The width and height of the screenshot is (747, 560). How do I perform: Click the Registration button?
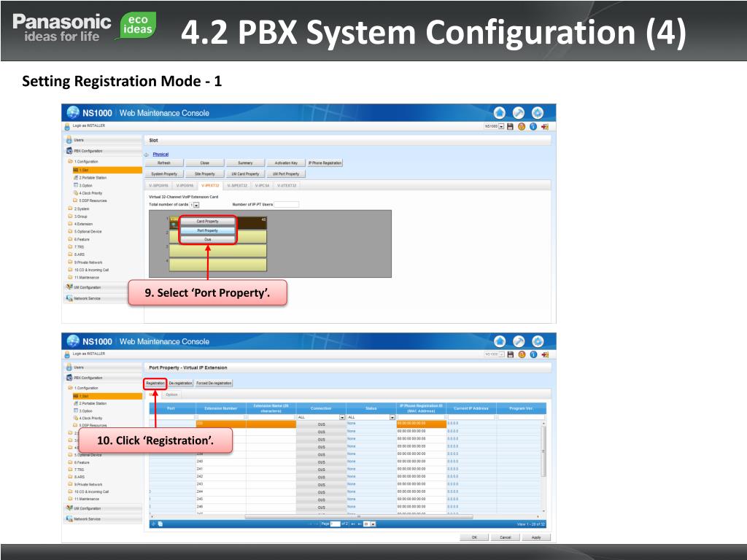coord(155,384)
